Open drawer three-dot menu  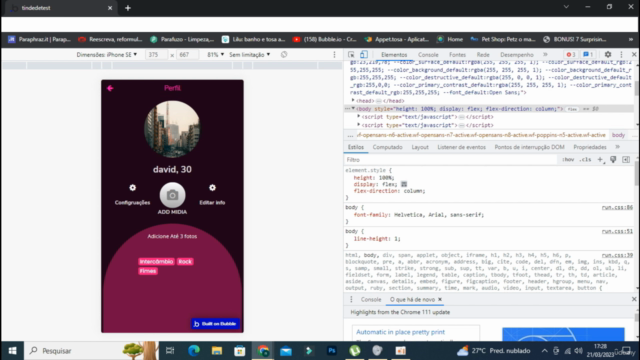(x=351, y=300)
